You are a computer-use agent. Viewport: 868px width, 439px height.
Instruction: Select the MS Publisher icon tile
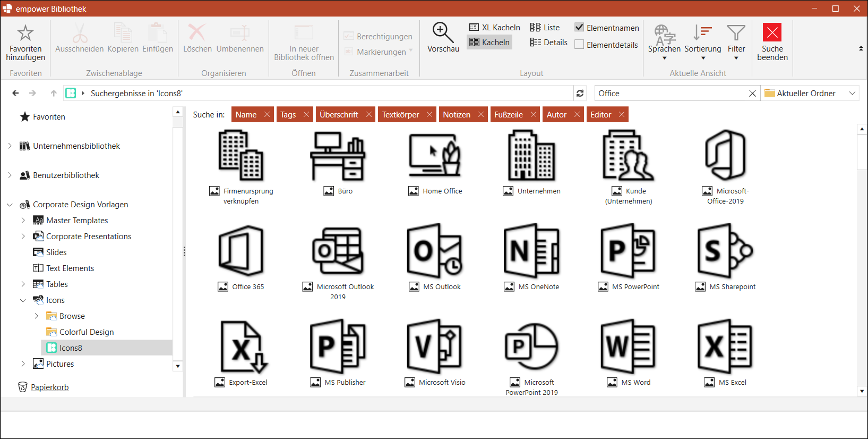point(338,353)
